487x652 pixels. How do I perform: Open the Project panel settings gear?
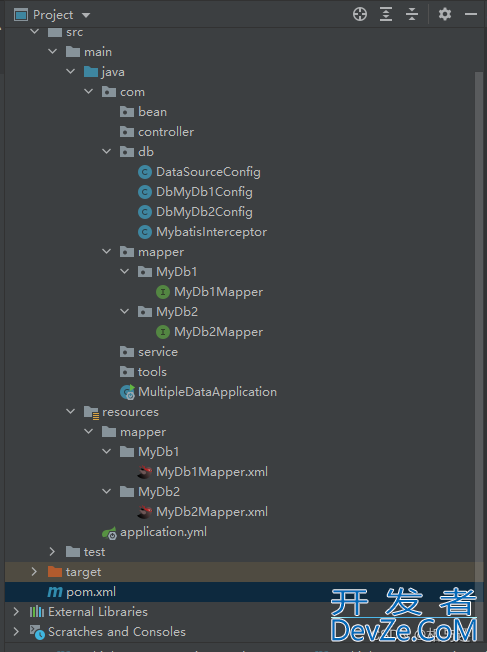(x=445, y=14)
